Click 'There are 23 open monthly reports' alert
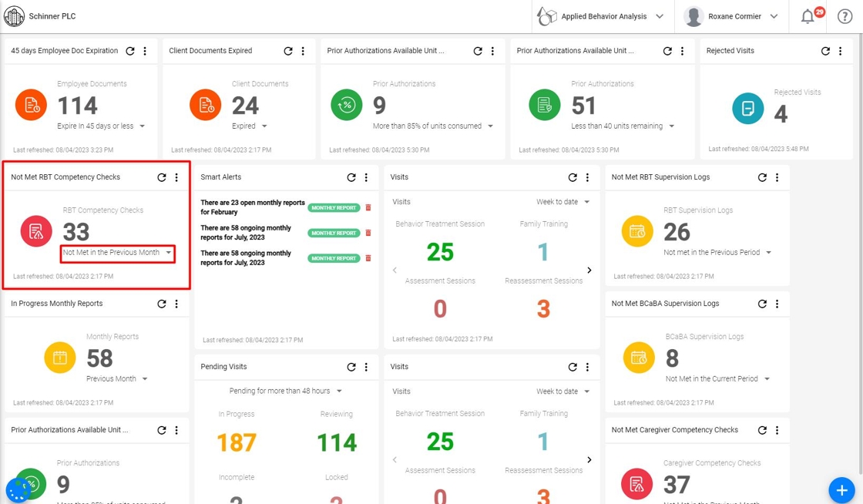The height and width of the screenshot is (504, 863). pyautogui.click(x=253, y=207)
